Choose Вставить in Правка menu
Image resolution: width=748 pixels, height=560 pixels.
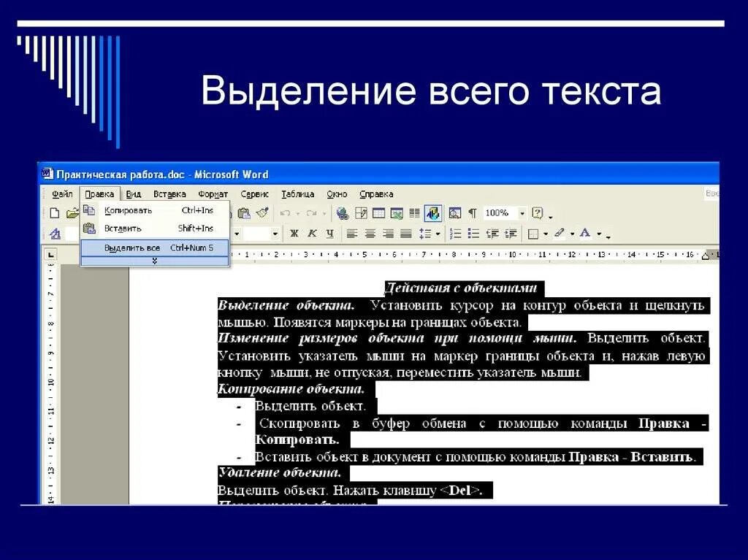point(155,229)
